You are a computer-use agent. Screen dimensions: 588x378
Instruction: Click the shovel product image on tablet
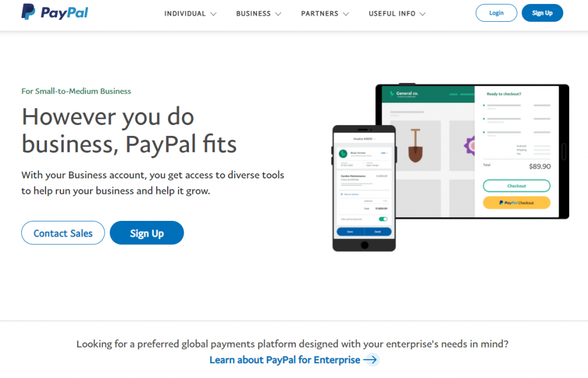click(x=415, y=145)
